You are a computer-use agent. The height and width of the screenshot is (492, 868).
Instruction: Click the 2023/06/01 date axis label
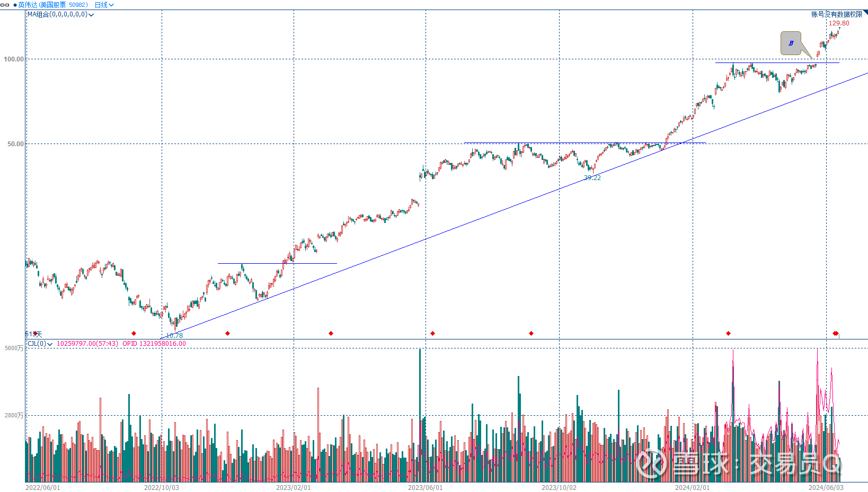pos(425,487)
